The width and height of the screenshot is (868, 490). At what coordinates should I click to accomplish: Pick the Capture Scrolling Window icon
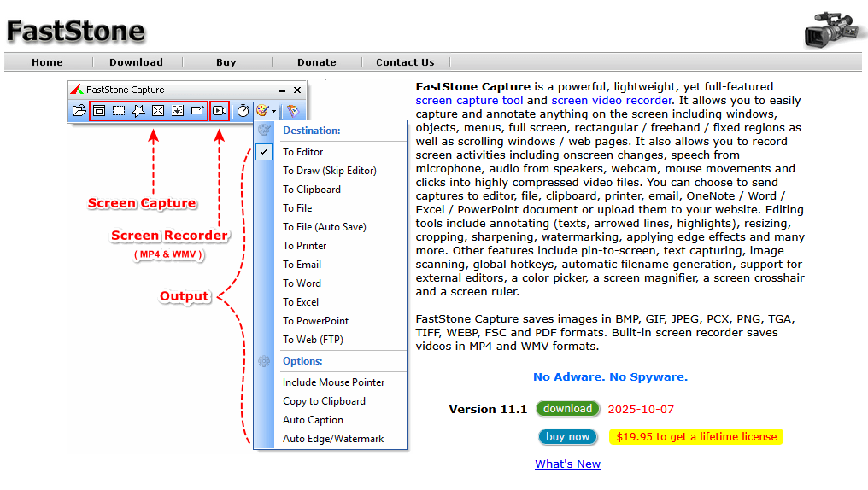[x=178, y=110]
